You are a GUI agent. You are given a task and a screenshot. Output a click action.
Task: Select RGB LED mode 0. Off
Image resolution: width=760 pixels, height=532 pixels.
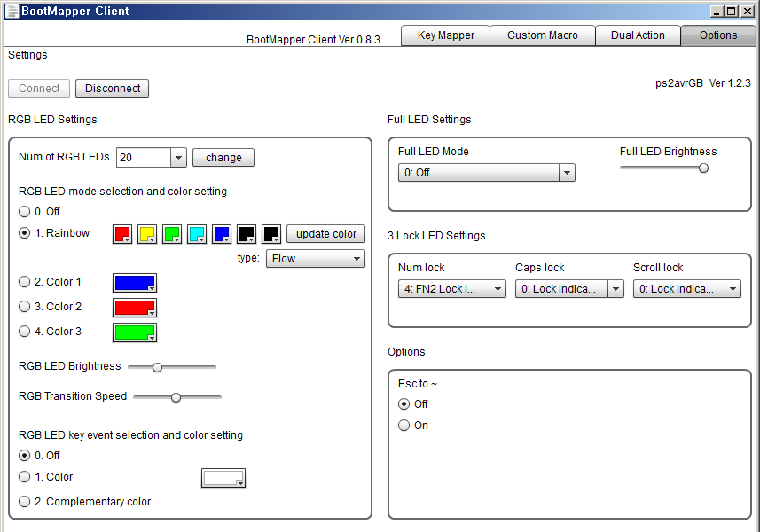click(25, 212)
